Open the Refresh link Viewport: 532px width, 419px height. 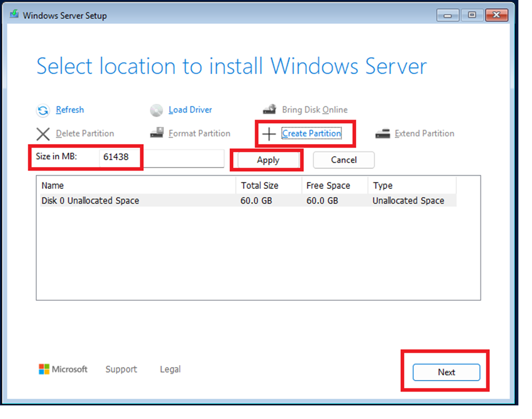(70, 110)
